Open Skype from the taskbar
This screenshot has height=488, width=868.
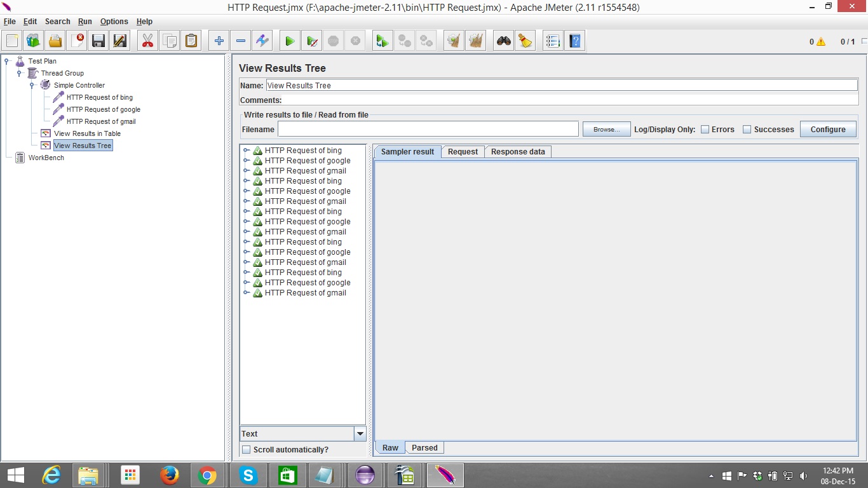pyautogui.click(x=248, y=475)
